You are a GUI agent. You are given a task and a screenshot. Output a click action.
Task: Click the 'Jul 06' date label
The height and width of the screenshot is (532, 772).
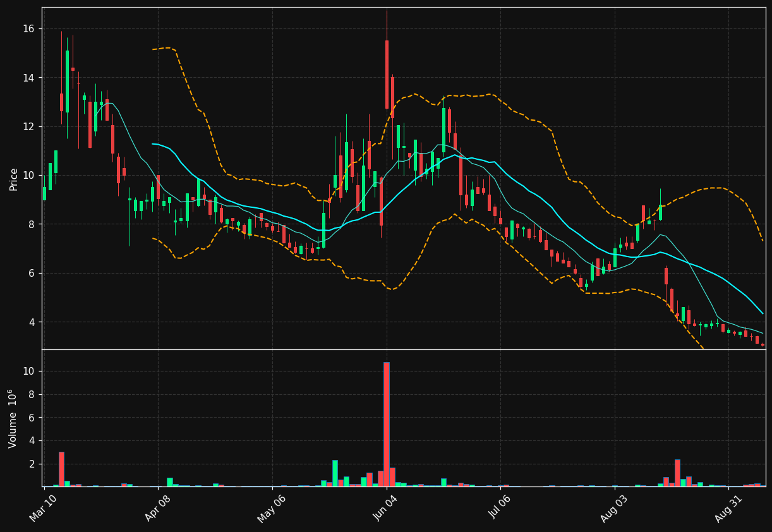500,508
